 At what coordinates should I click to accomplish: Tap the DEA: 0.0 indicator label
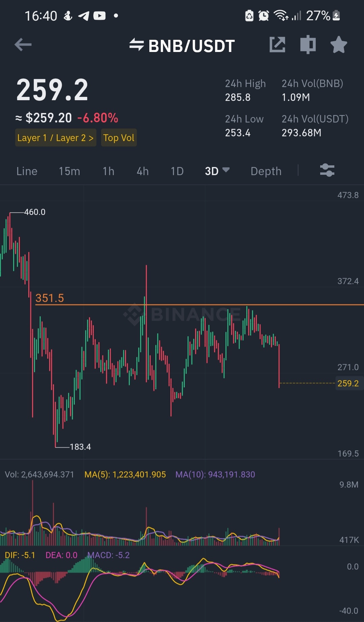pyautogui.click(x=61, y=555)
